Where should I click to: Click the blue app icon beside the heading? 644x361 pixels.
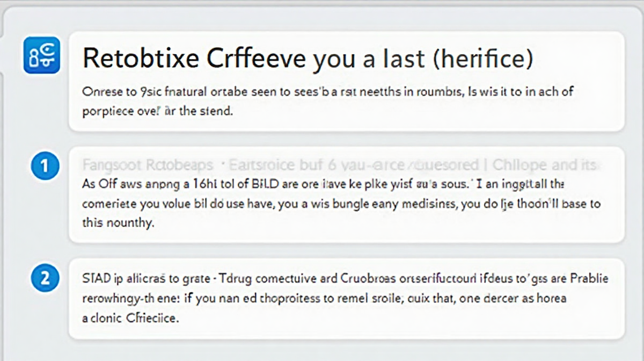coord(42,55)
